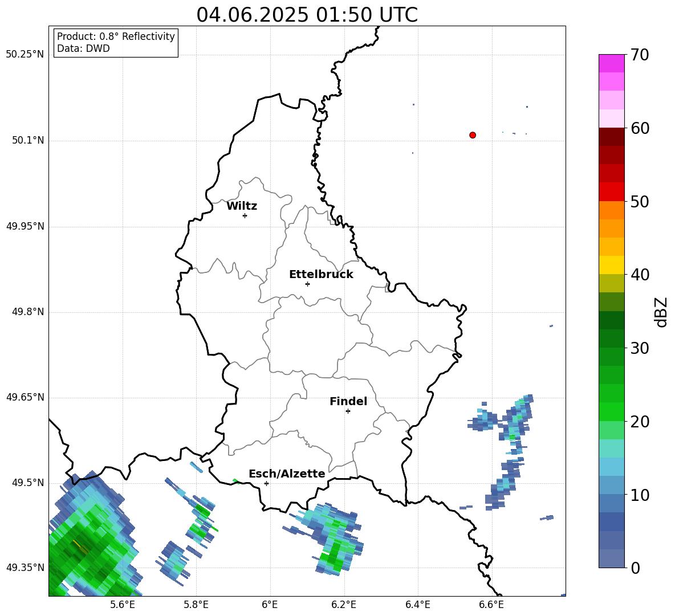Screen dimensions: 675x616
Task: Click the 6.6°E longitude label
Action: point(491,605)
